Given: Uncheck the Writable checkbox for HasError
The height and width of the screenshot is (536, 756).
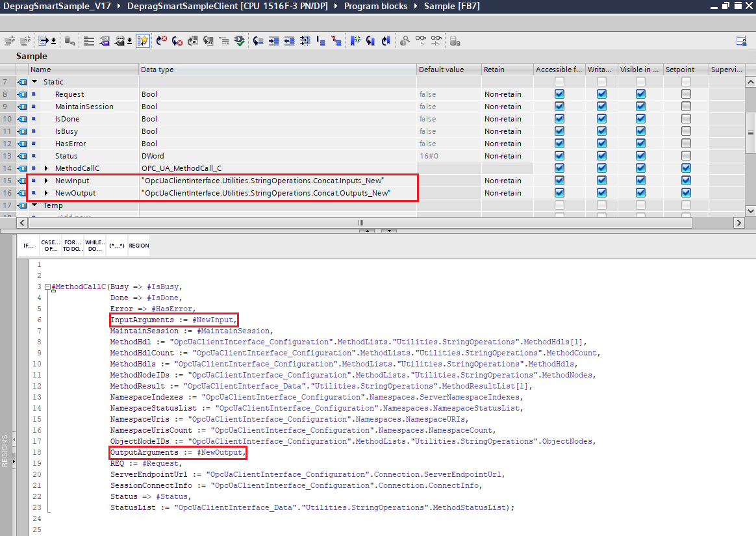Looking at the screenshot, I should tap(601, 144).
